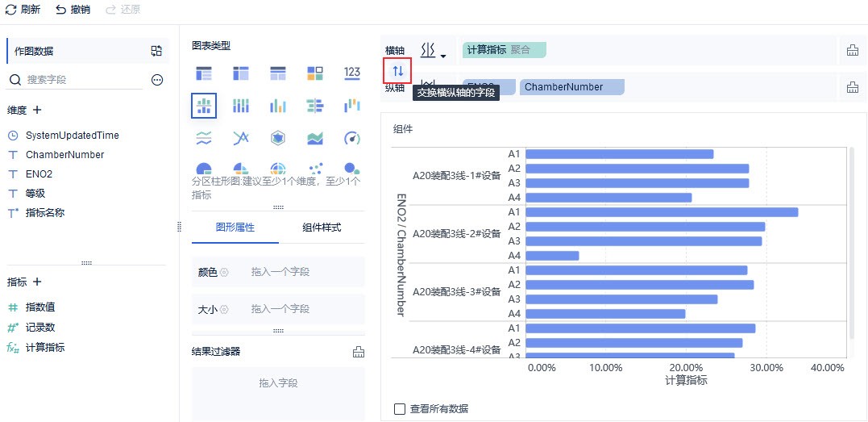
Task: Select the ChamberNumber field on the vertical axis
Action: coord(571,87)
